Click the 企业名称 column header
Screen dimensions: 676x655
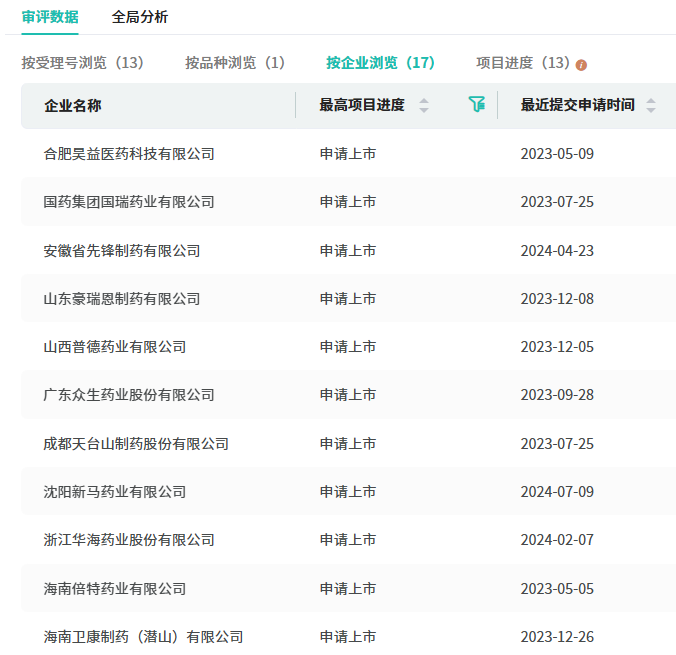tap(73, 105)
